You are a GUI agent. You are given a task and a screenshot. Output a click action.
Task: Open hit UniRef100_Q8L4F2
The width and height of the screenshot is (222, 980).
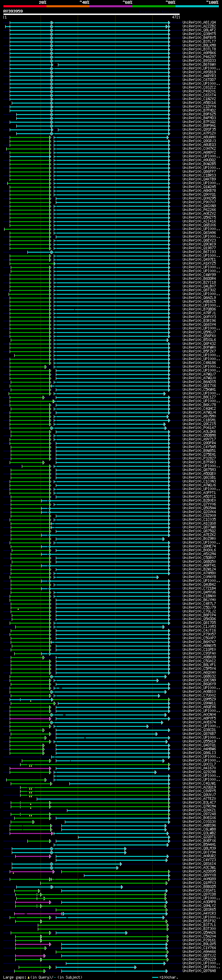pos(199,30)
